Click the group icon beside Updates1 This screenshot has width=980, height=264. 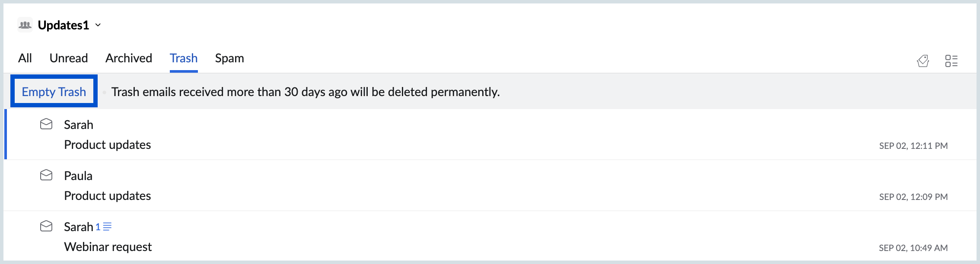(25, 25)
